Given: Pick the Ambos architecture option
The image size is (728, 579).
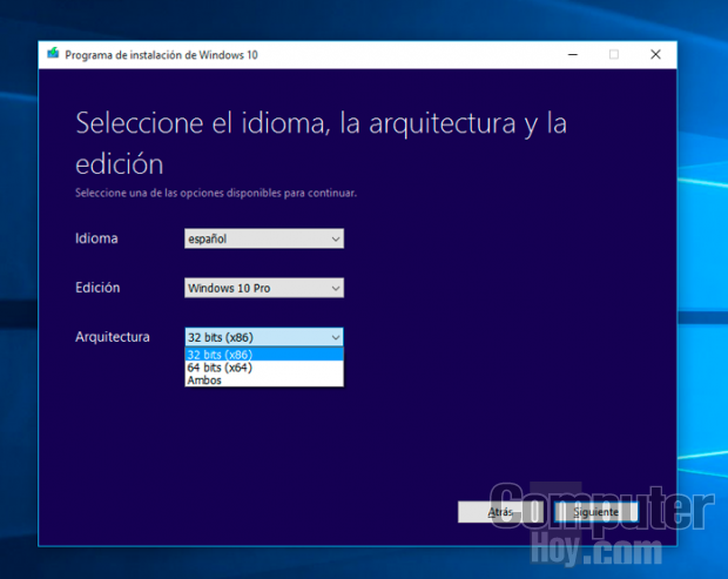Looking at the screenshot, I should (x=264, y=380).
